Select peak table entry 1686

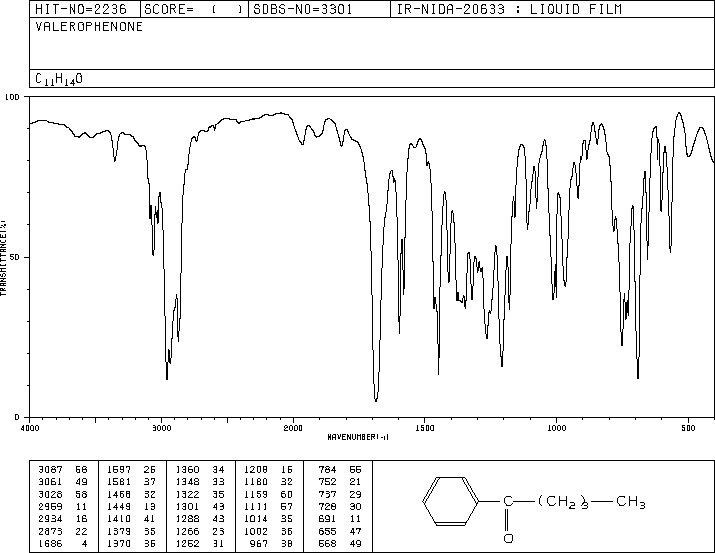[63, 543]
